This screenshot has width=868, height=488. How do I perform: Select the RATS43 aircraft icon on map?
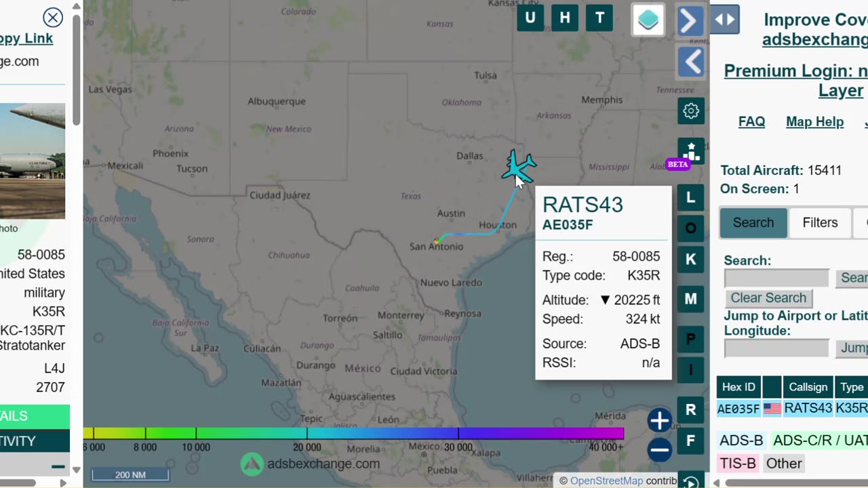[519, 166]
